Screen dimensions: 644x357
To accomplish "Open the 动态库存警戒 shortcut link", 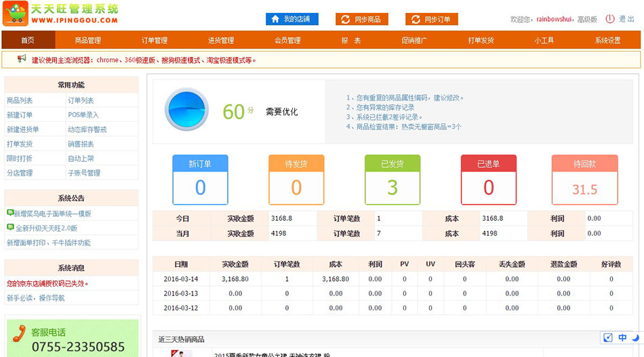I will [87, 129].
